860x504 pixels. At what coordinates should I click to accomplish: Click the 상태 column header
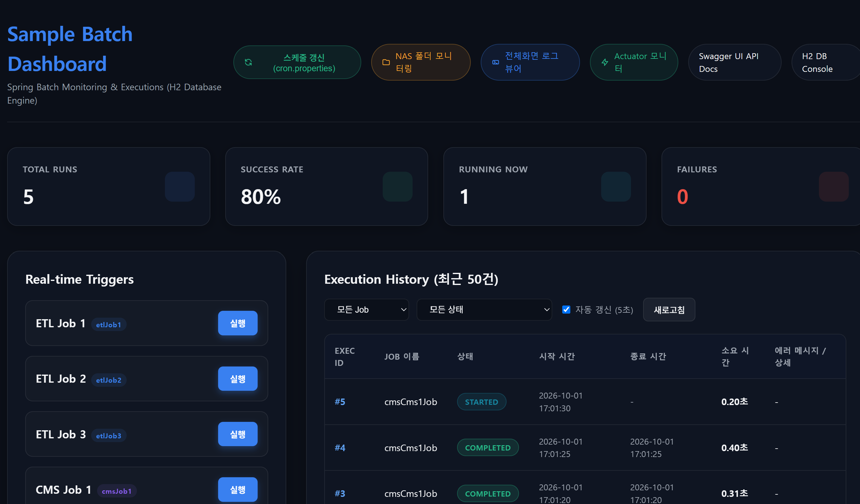click(x=465, y=357)
